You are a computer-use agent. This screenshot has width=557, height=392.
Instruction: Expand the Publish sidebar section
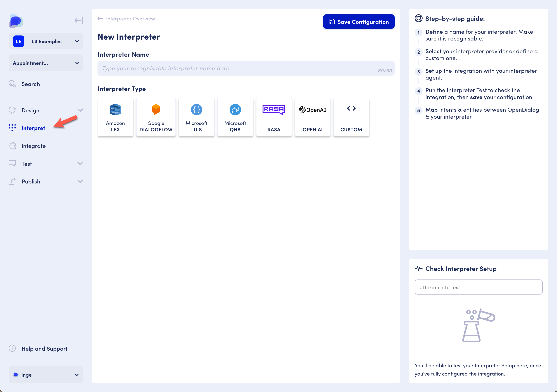[80, 181]
